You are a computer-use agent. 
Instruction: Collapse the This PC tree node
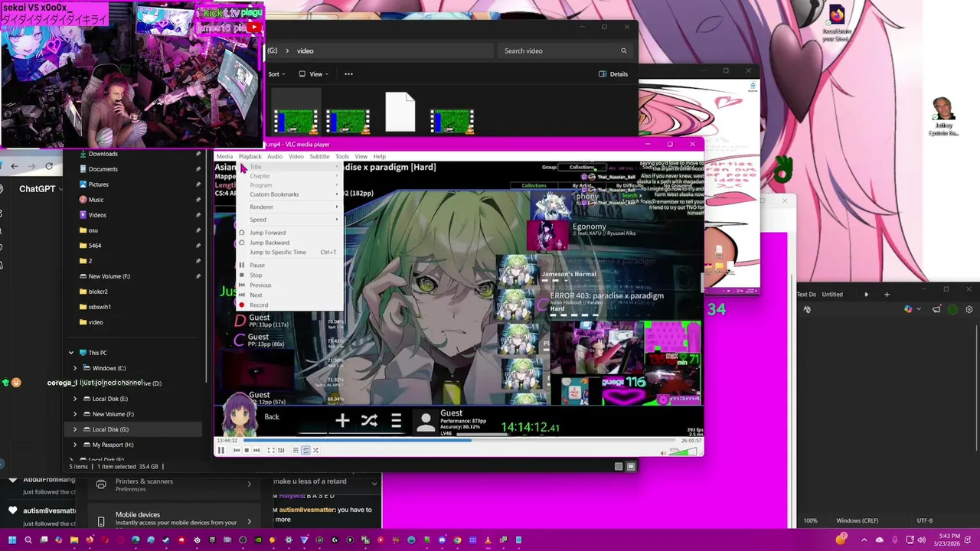pyautogui.click(x=71, y=353)
